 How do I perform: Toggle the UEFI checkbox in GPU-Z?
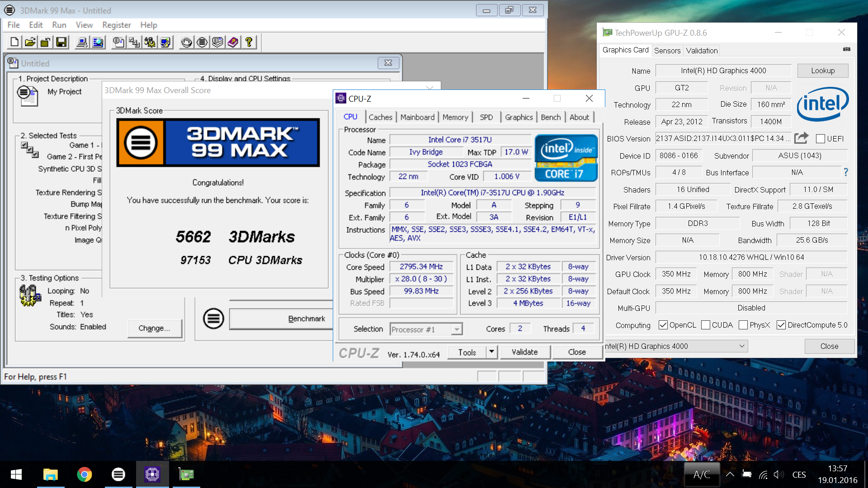pyautogui.click(x=821, y=139)
